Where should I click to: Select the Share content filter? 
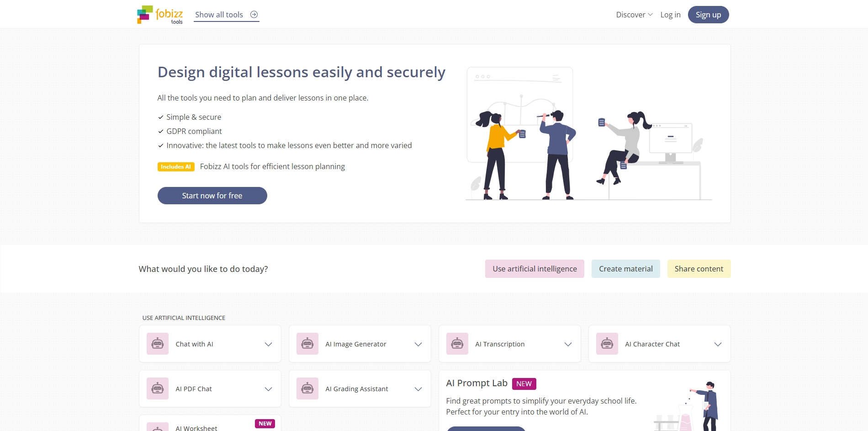tap(699, 269)
